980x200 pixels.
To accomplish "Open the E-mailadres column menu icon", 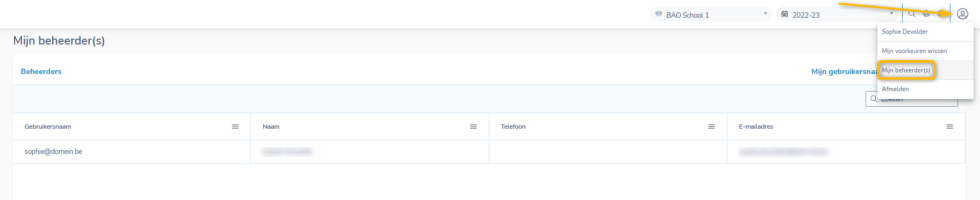I will [x=949, y=127].
